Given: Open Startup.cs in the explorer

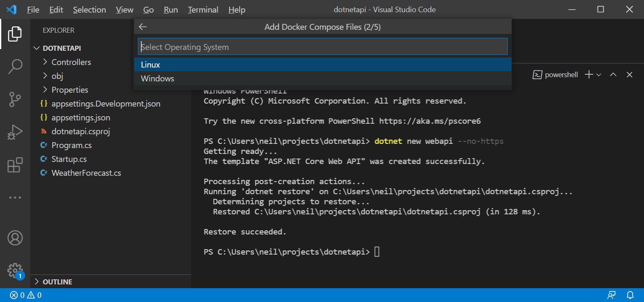Looking at the screenshot, I should click(69, 159).
